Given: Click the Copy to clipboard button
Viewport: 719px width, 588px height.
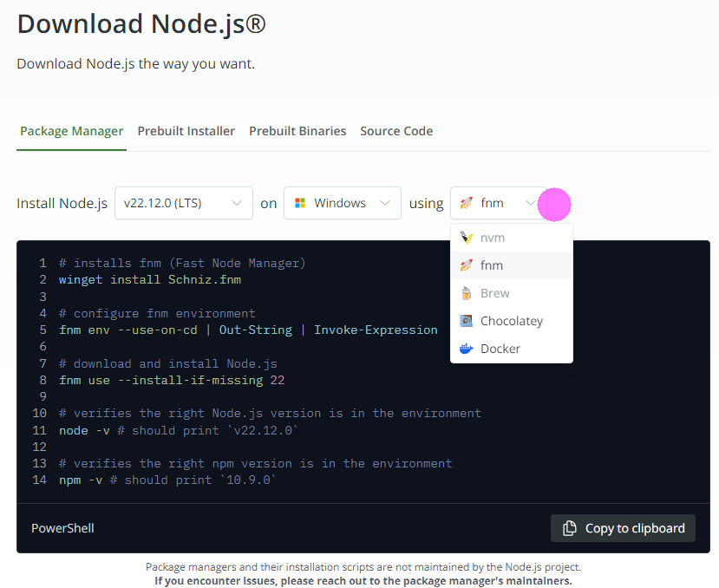Looking at the screenshot, I should tap(623, 528).
